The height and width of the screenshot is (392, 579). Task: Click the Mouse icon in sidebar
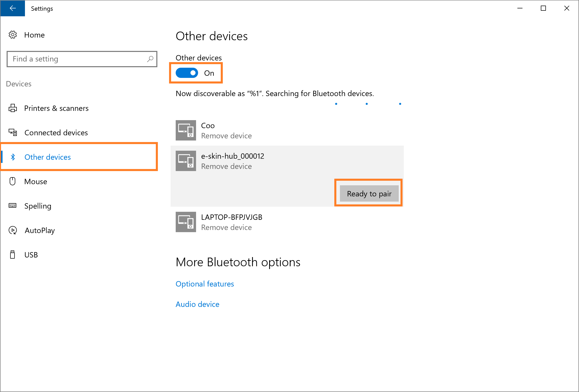(12, 181)
